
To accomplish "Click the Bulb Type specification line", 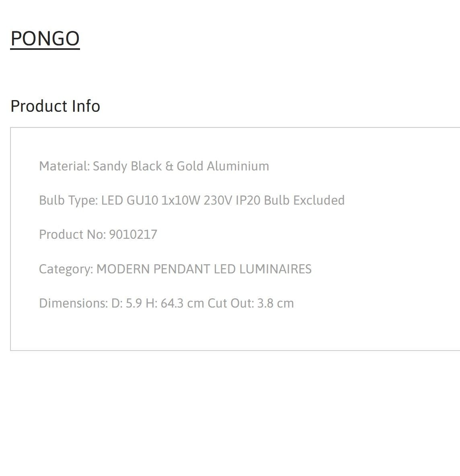I will (191, 201).
